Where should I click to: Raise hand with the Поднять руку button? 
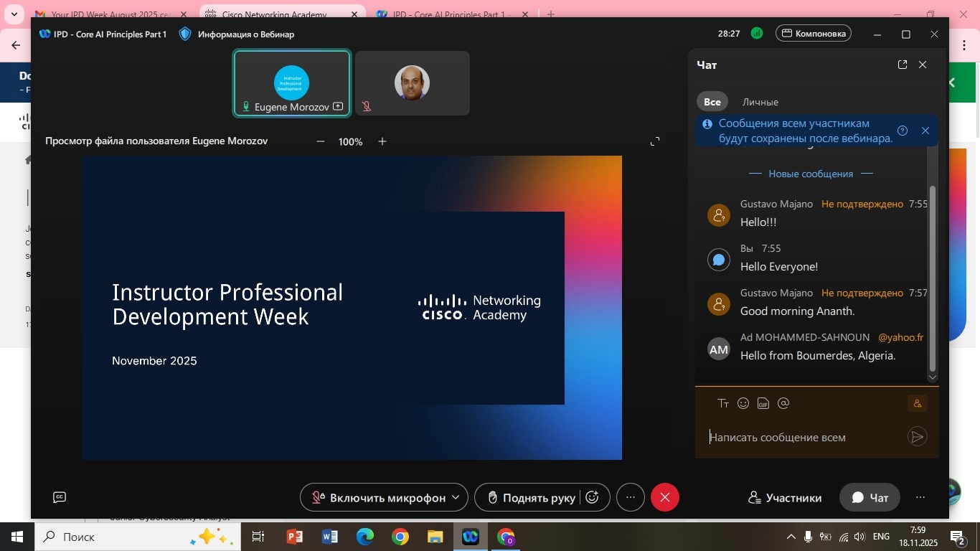click(x=531, y=497)
